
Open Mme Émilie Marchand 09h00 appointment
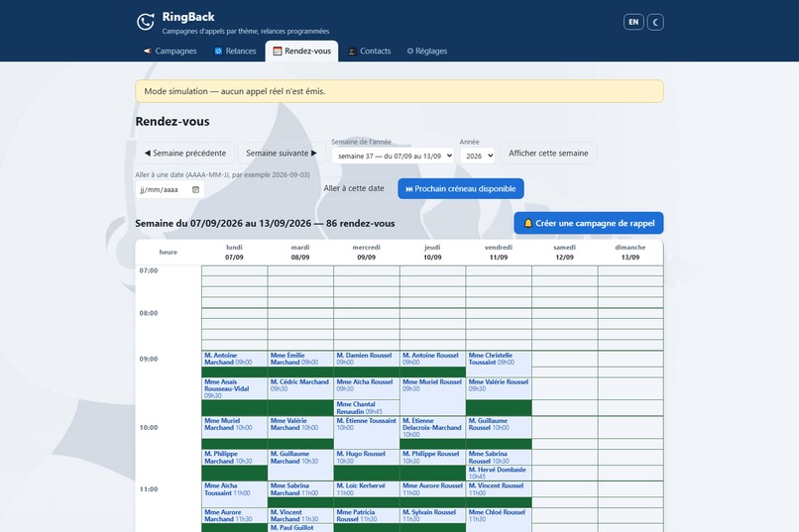tap(300, 359)
